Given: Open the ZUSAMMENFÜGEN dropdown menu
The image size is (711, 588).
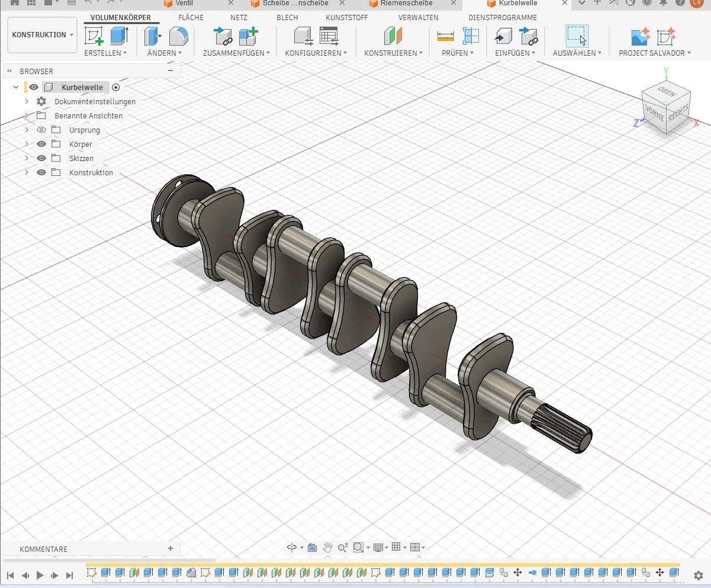Looking at the screenshot, I should 236,53.
